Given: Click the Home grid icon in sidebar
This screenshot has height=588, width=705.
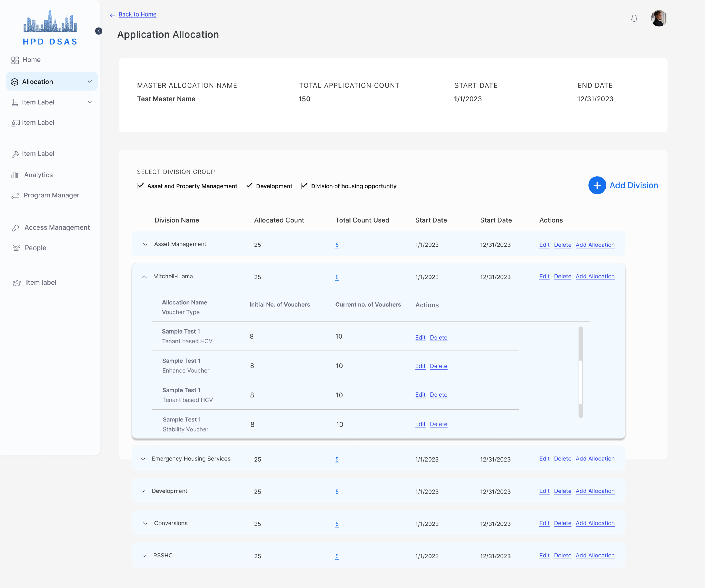Looking at the screenshot, I should coord(15,60).
